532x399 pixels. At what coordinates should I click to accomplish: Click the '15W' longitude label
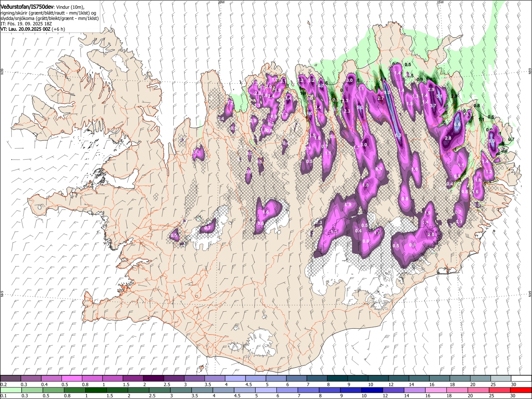coord(440,2)
